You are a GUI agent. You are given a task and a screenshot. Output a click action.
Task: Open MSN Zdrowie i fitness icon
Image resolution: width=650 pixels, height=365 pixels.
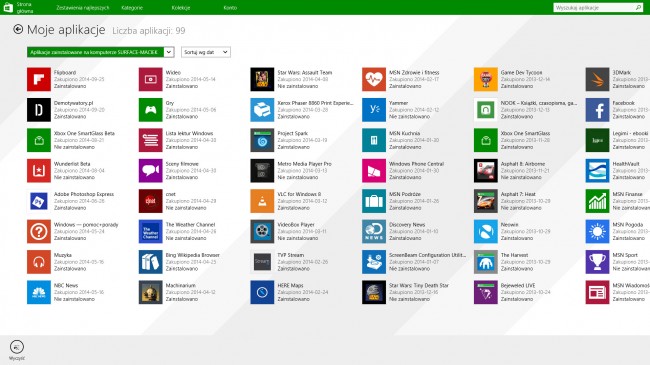point(374,79)
